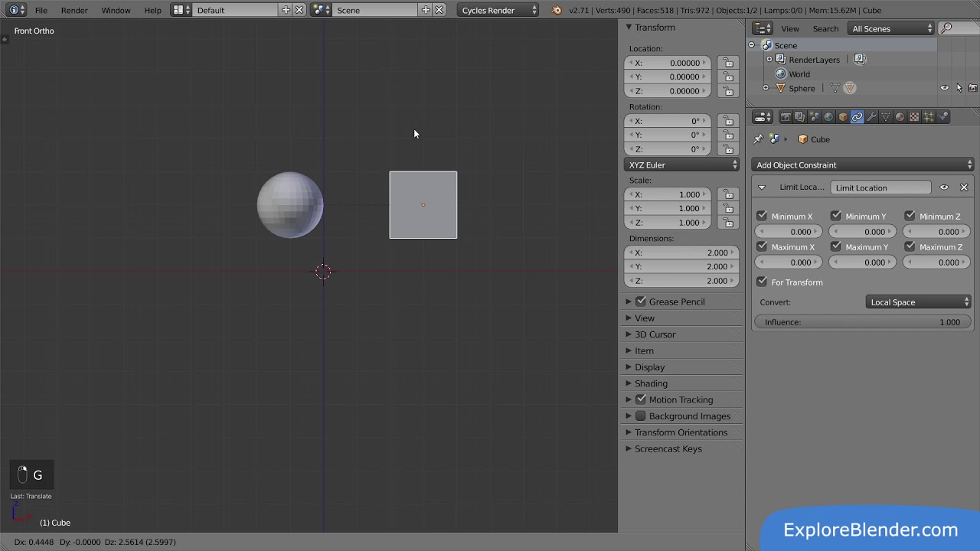Disable the For Transform checkbox
The width and height of the screenshot is (980, 551).
point(762,282)
